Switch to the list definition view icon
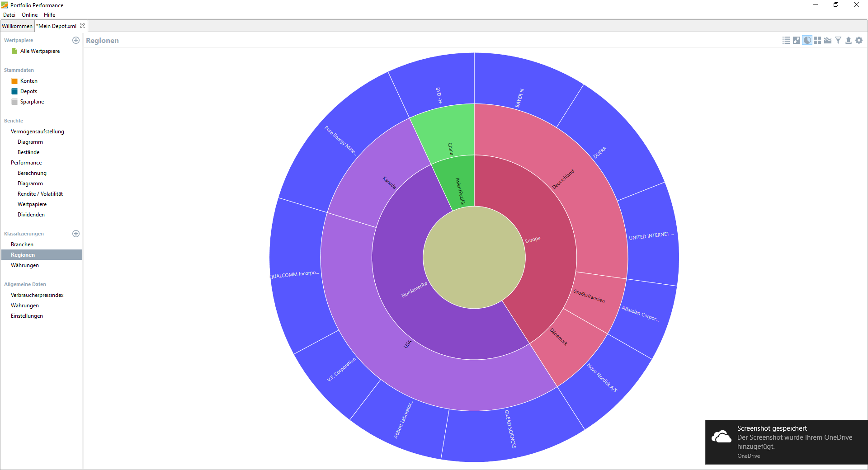This screenshot has width=868, height=470. [x=786, y=40]
